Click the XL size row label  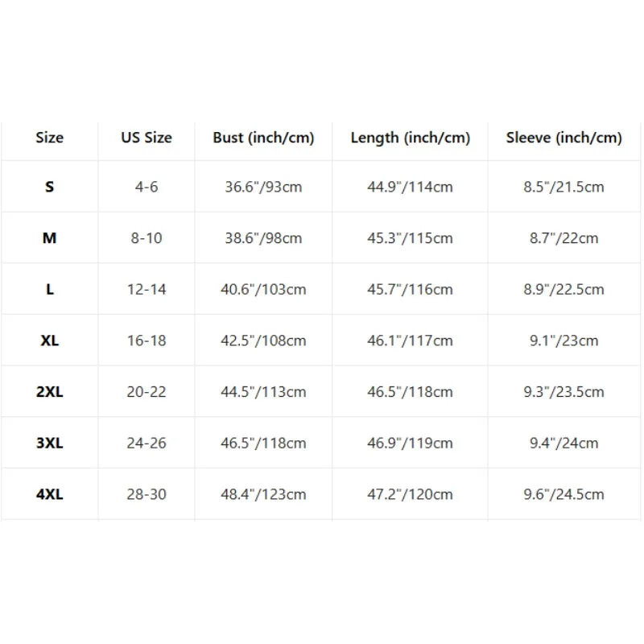click(50, 341)
